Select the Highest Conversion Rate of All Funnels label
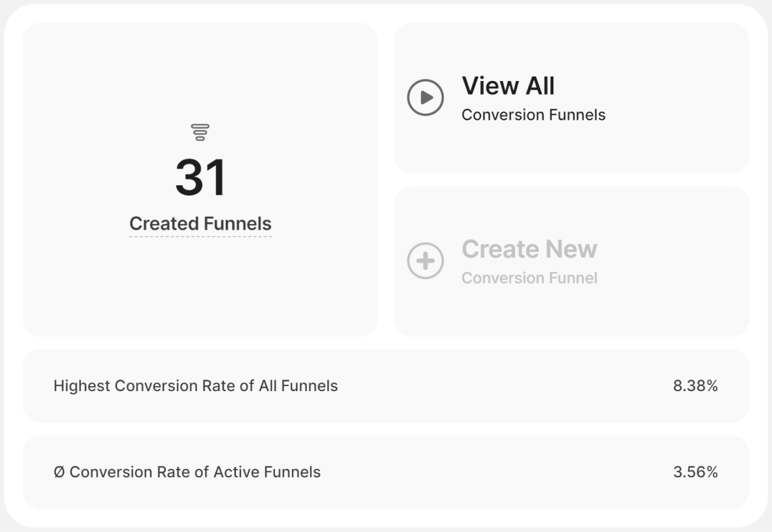The width and height of the screenshot is (772, 532). pos(196,386)
